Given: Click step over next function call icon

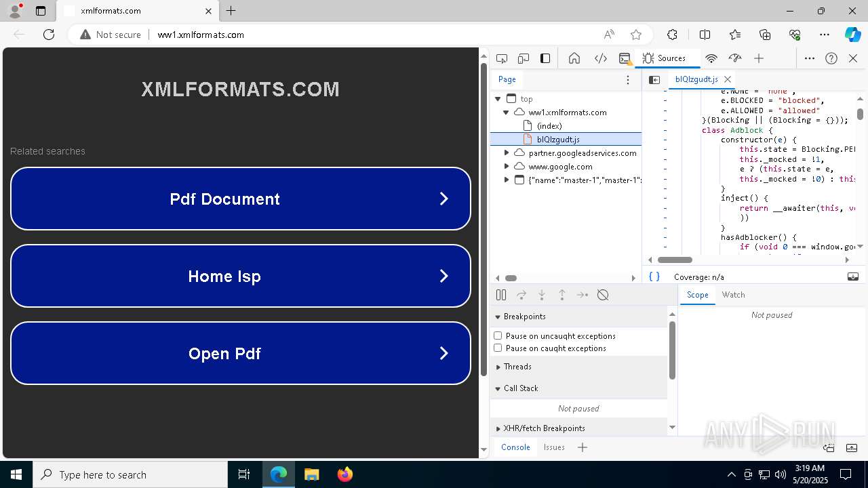Looking at the screenshot, I should pos(521,295).
